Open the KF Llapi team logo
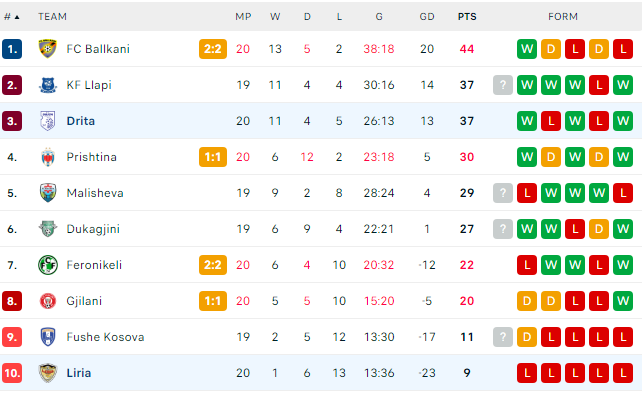Viewport: 642px width, 396px height. (x=47, y=85)
